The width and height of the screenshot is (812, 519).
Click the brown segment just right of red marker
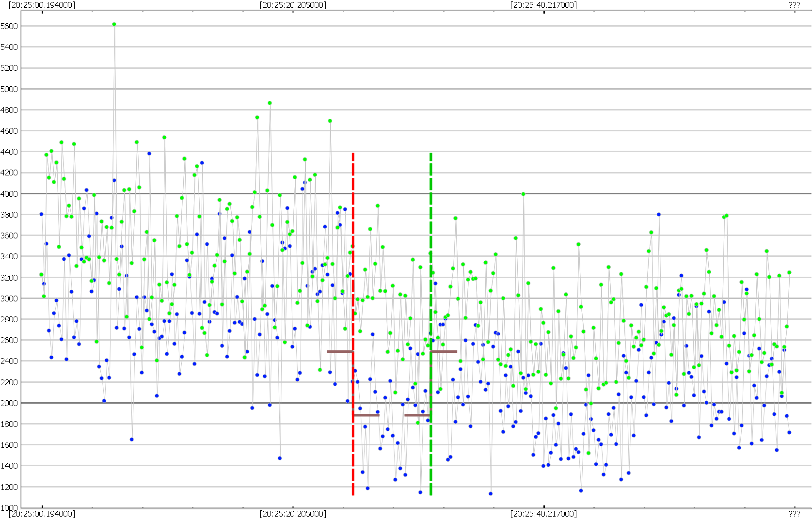[366, 415]
